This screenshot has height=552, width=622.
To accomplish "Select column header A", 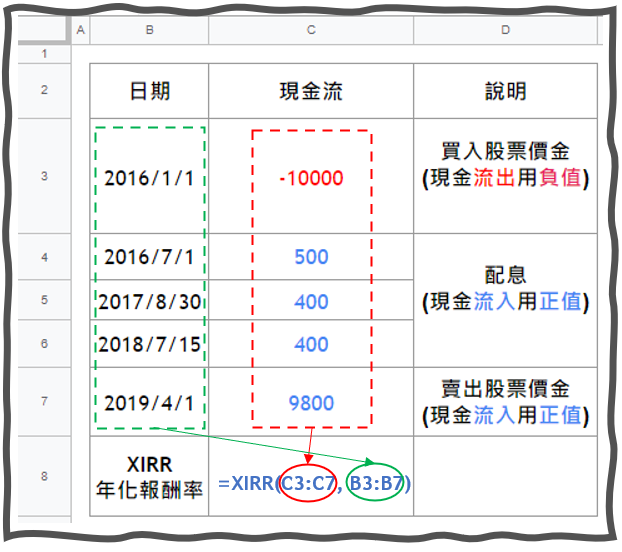I will [x=81, y=30].
